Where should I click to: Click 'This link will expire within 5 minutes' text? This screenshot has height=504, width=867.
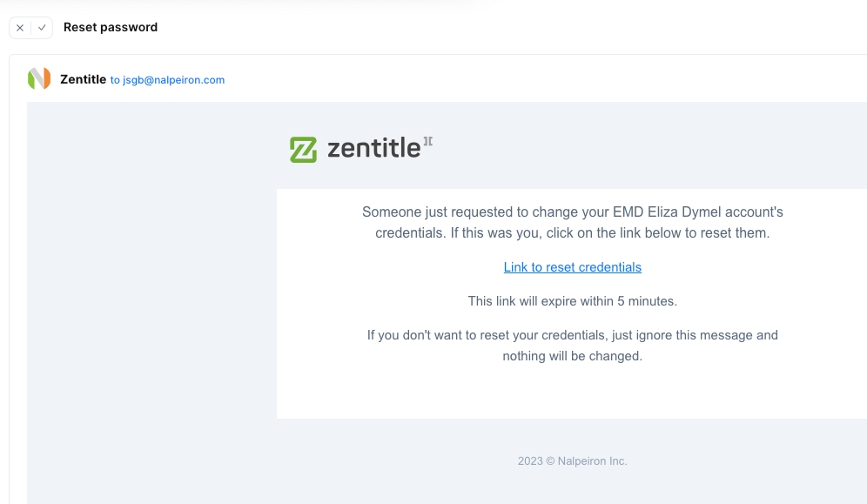tap(572, 301)
